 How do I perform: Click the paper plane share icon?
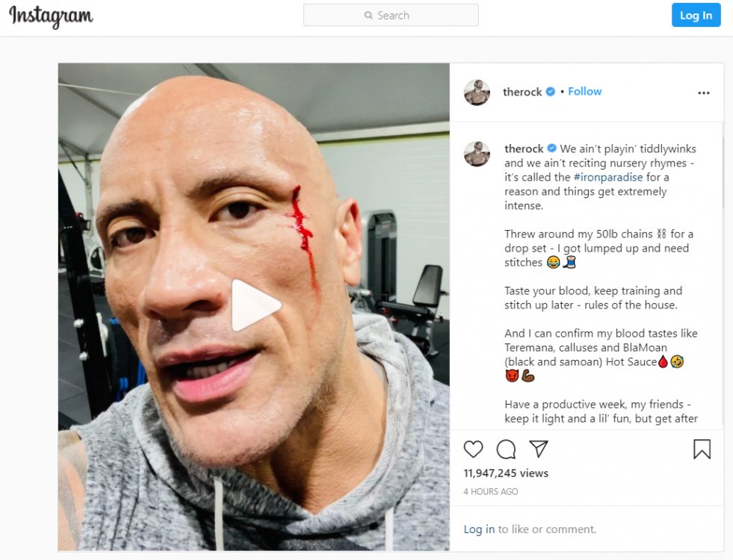pos(539,449)
